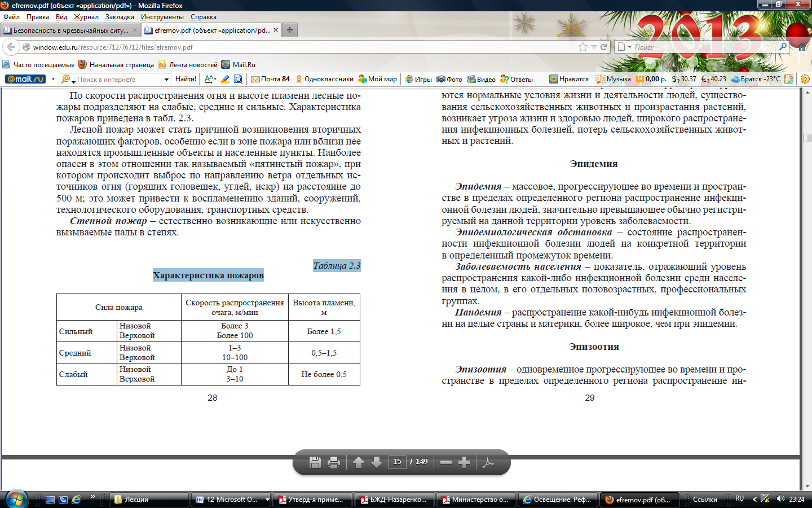Open Мой мир toolbar link
The height and width of the screenshot is (508, 812).
[x=378, y=79]
